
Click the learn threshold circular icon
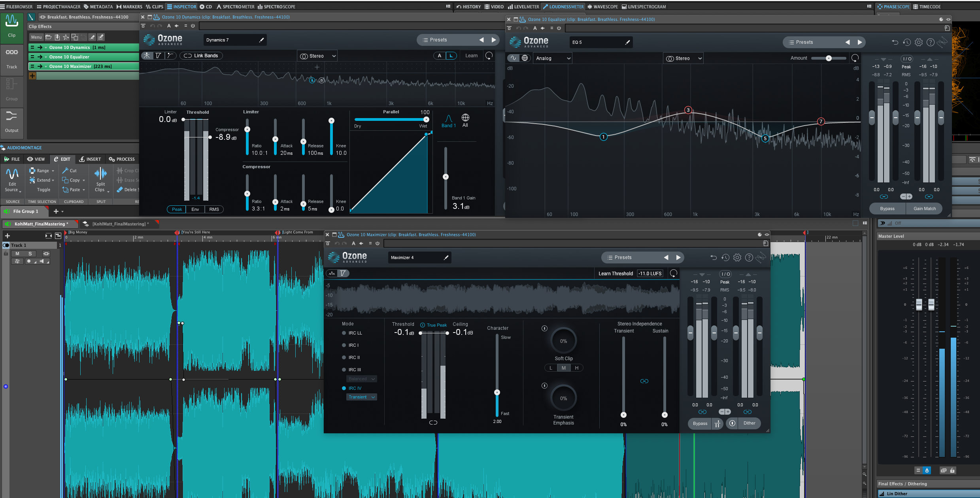(x=674, y=273)
